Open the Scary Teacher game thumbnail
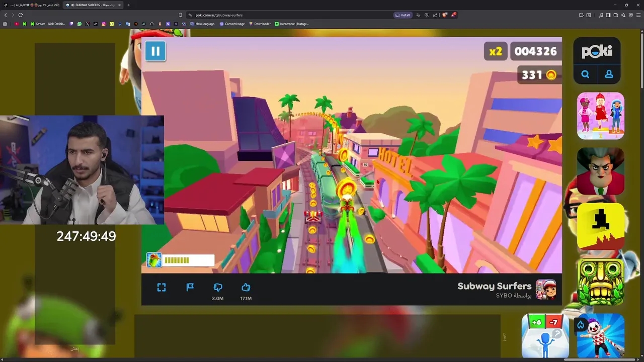The image size is (644, 362). pyautogui.click(x=601, y=171)
